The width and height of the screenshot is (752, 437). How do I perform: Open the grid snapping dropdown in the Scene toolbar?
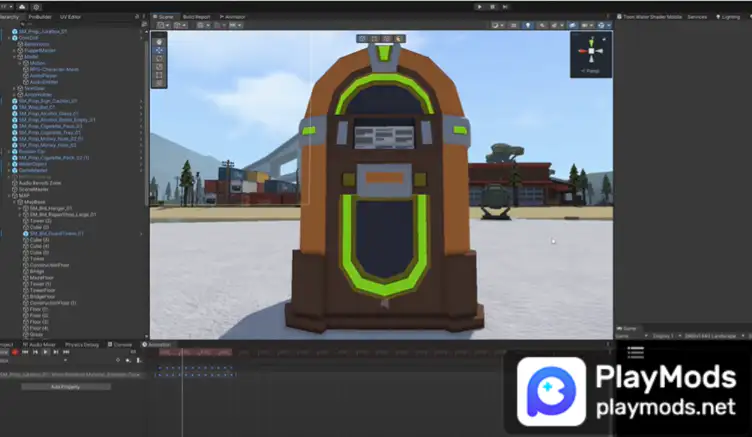click(x=203, y=25)
